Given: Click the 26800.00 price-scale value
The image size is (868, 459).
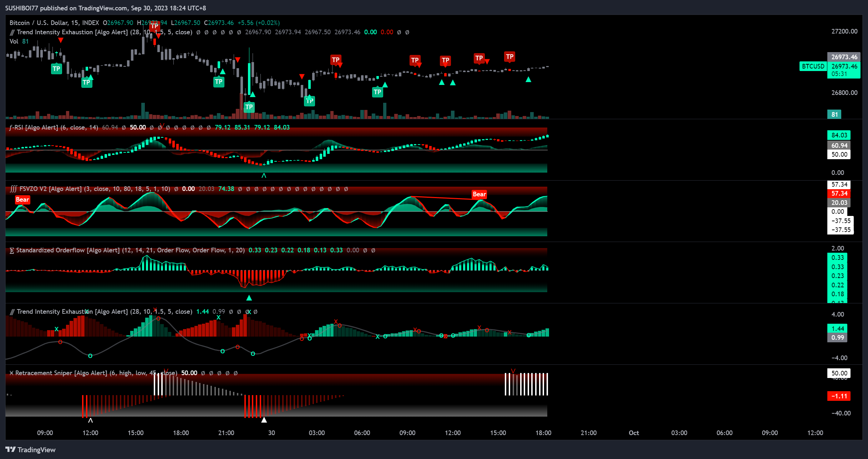Looking at the screenshot, I should coord(844,93).
